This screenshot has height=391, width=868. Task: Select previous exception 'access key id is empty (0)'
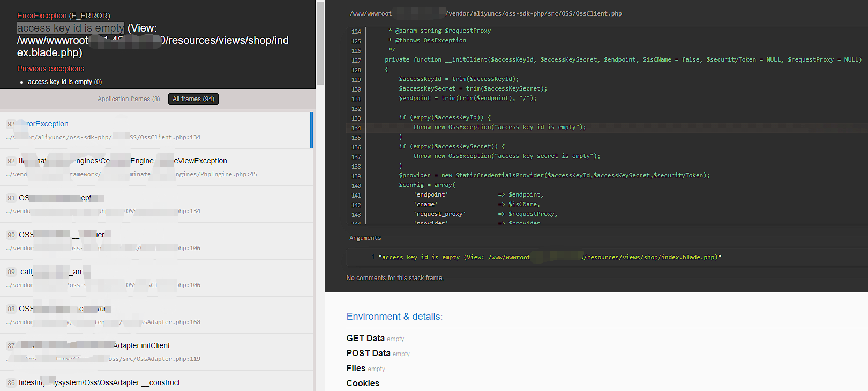click(65, 82)
